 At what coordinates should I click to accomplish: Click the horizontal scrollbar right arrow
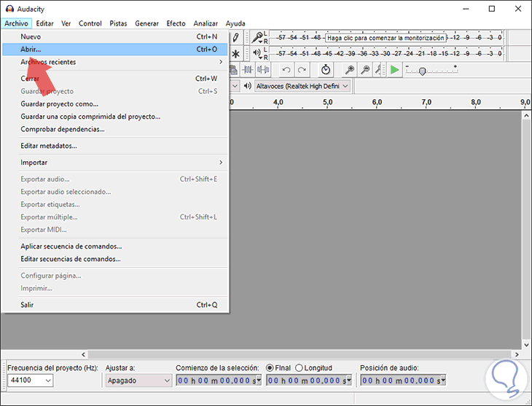click(517, 354)
